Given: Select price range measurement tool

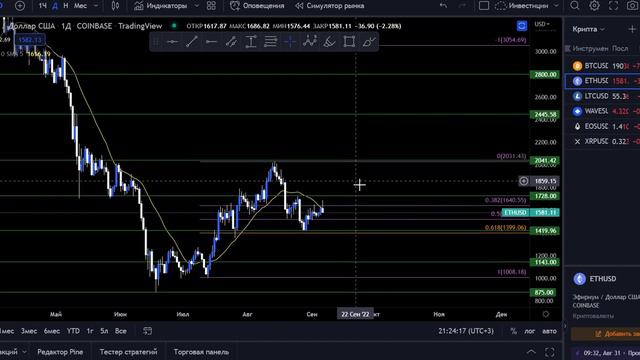Looking at the screenshot, I should (251, 42).
